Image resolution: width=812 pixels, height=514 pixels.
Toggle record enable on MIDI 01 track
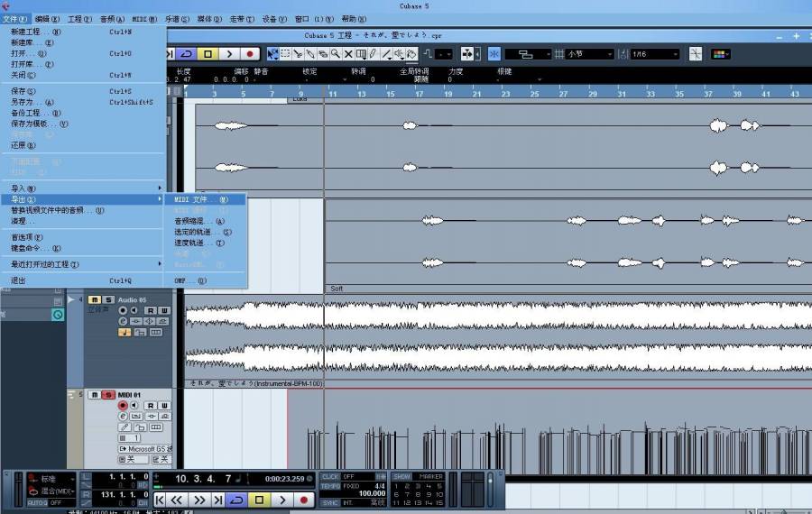(123, 405)
